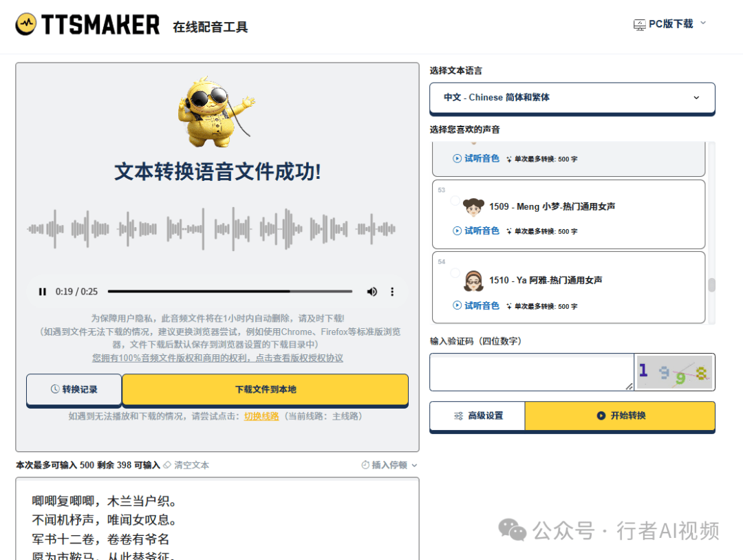The height and width of the screenshot is (560, 743).
Task: Click 清空文本 to clear text
Action: click(x=186, y=465)
